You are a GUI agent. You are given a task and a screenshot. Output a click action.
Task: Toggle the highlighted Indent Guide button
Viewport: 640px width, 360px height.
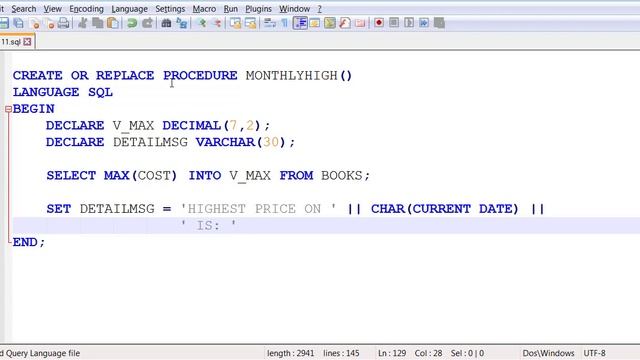pyautogui.click(x=300, y=23)
